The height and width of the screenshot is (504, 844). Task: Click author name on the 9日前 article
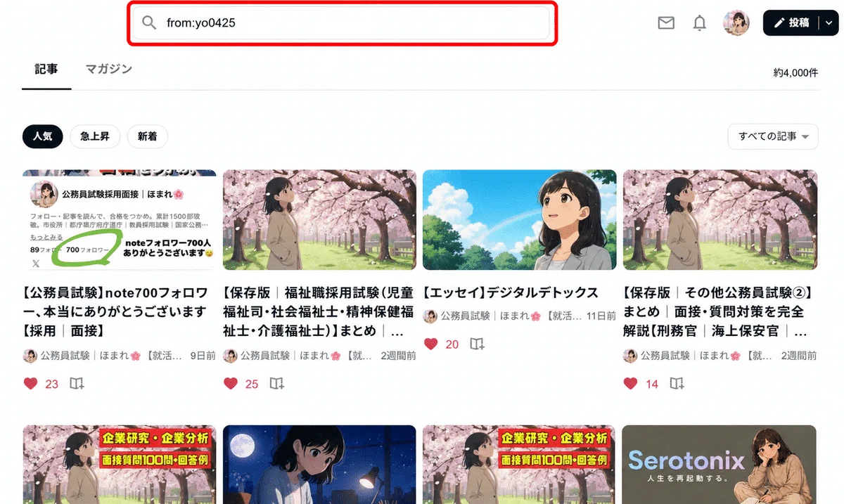(x=112, y=356)
